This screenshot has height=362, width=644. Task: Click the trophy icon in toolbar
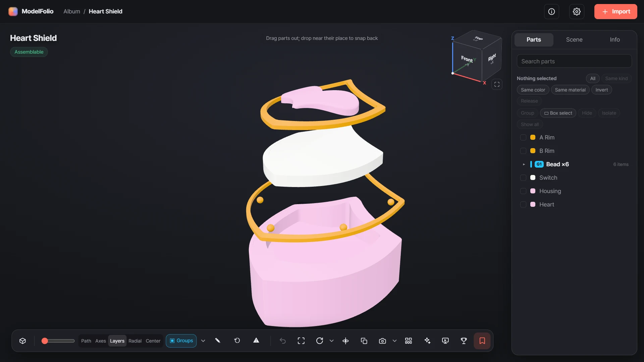[x=464, y=341]
